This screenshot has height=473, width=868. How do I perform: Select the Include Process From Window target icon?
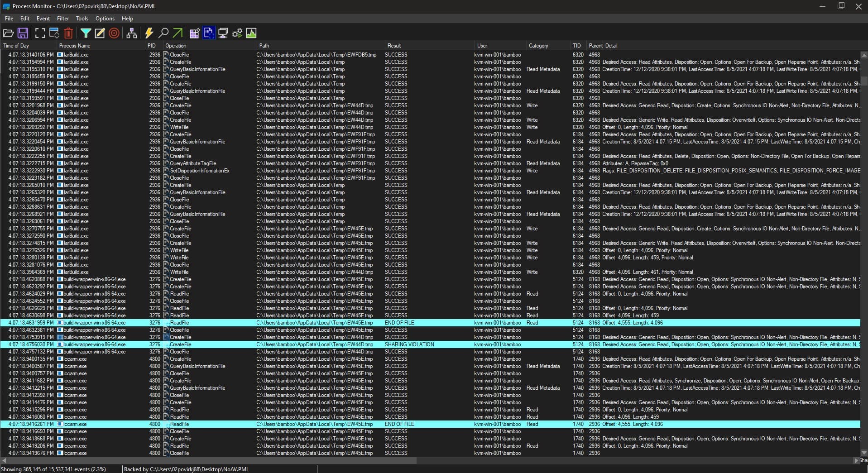click(114, 33)
